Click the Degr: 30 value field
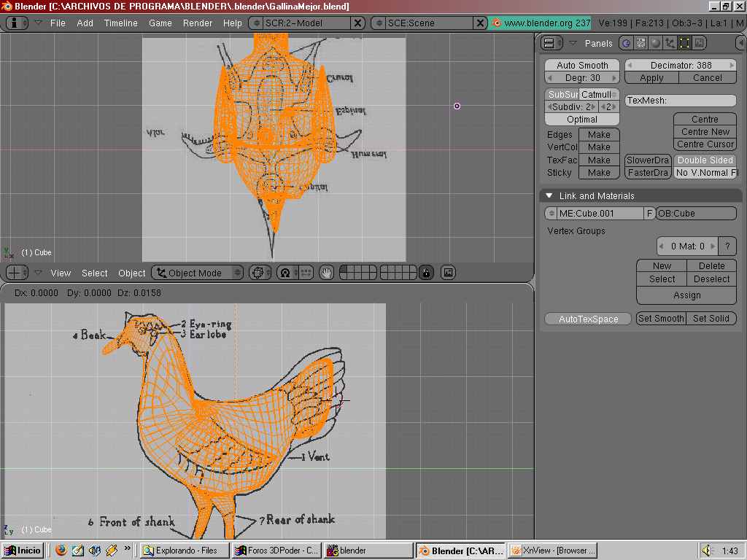This screenshot has width=747, height=560. (582, 77)
